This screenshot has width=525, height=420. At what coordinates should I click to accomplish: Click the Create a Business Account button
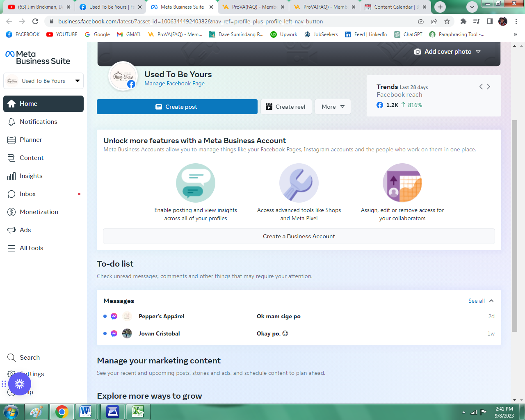tap(299, 236)
